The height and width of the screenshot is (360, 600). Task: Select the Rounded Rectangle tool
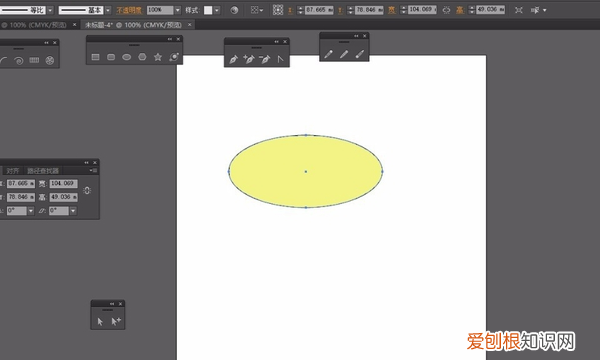111,57
